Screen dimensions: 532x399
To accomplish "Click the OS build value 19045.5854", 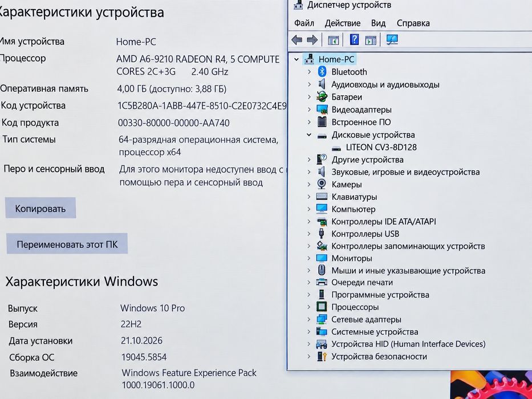I will [x=144, y=357].
